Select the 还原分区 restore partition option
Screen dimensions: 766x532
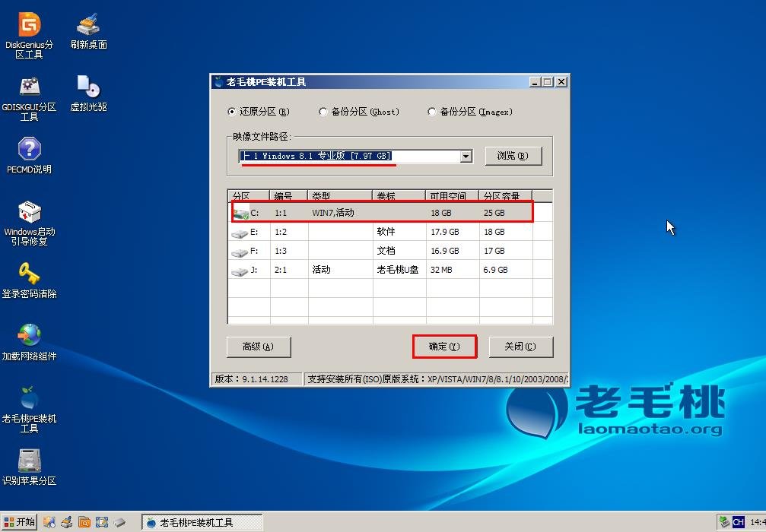click(x=234, y=110)
